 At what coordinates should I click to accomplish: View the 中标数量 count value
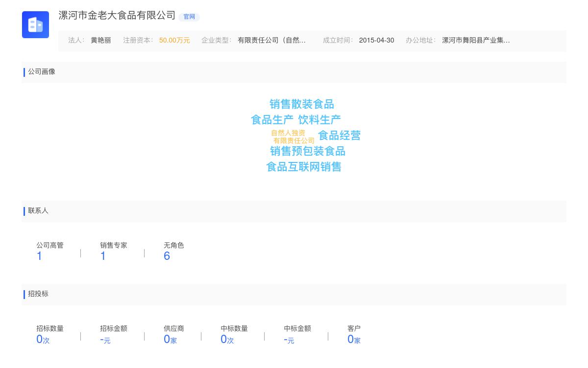click(x=226, y=339)
